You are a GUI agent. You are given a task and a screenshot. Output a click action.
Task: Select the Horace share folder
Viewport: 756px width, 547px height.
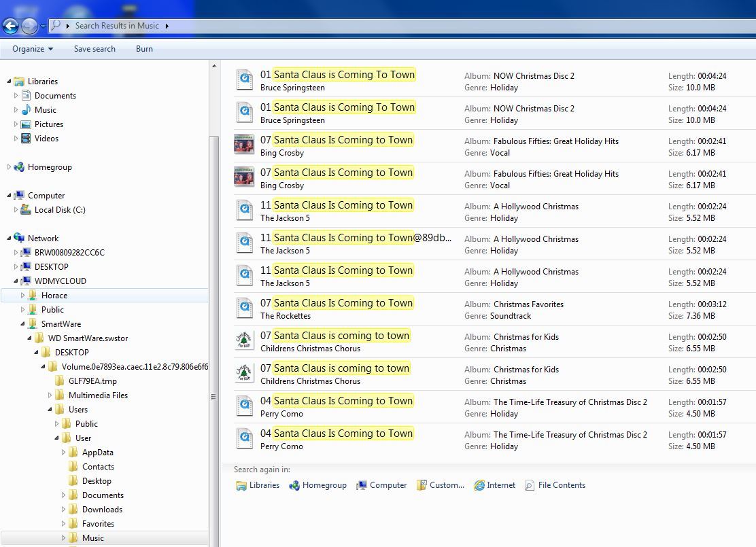54,296
